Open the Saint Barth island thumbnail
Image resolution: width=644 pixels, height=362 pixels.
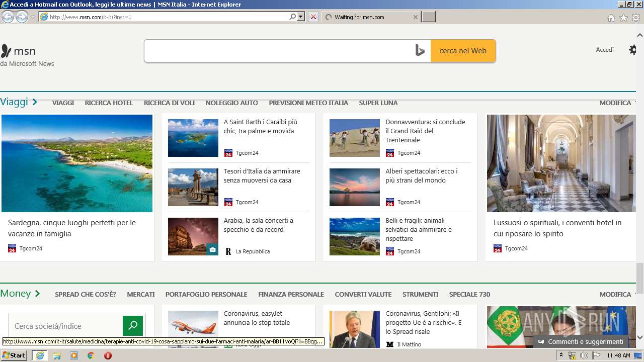[x=193, y=138]
